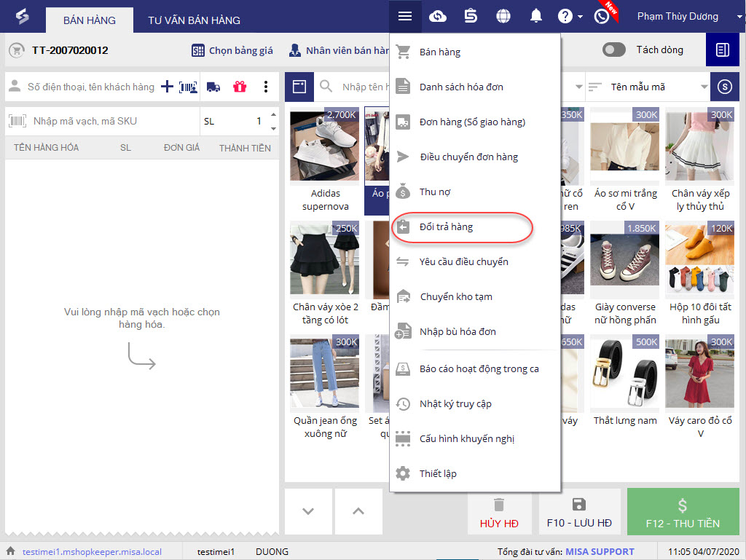Image resolution: width=746 pixels, height=560 pixels.
Task: Click the customer phone or name field
Action: tap(91, 87)
